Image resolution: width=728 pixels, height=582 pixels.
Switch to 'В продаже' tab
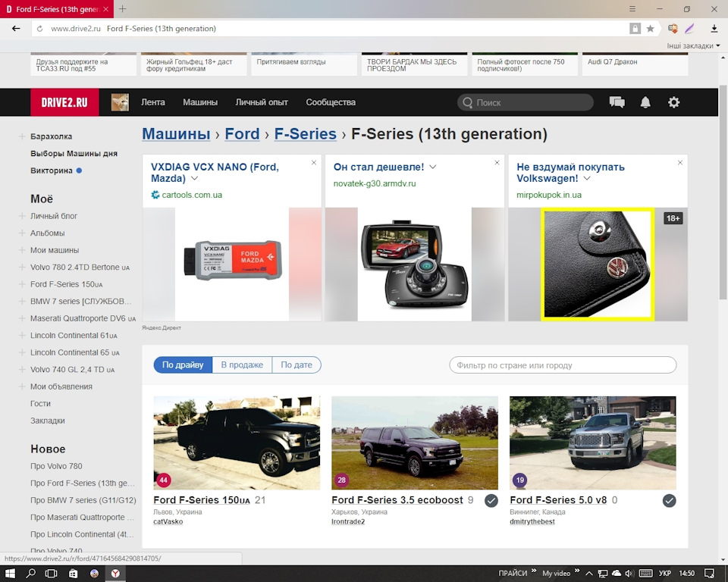tap(242, 365)
